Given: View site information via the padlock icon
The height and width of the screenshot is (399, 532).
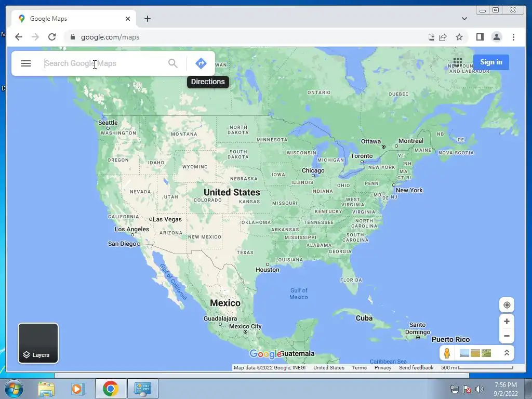Looking at the screenshot, I should click(x=72, y=37).
